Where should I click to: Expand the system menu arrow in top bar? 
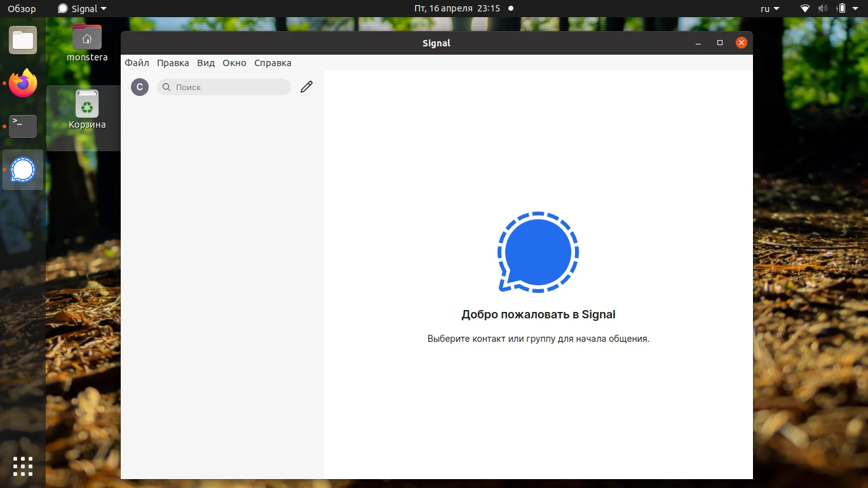[x=855, y=9]
